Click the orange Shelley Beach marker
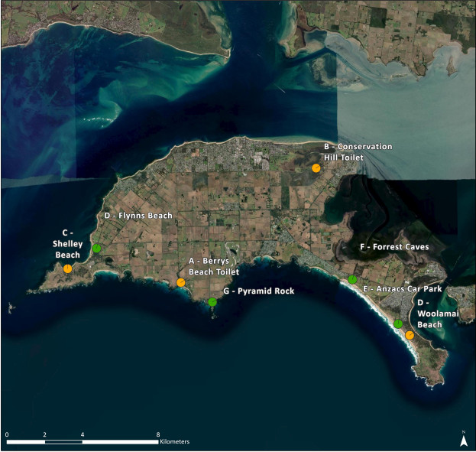Screen dimensions: 476x452 click(68, 268)
